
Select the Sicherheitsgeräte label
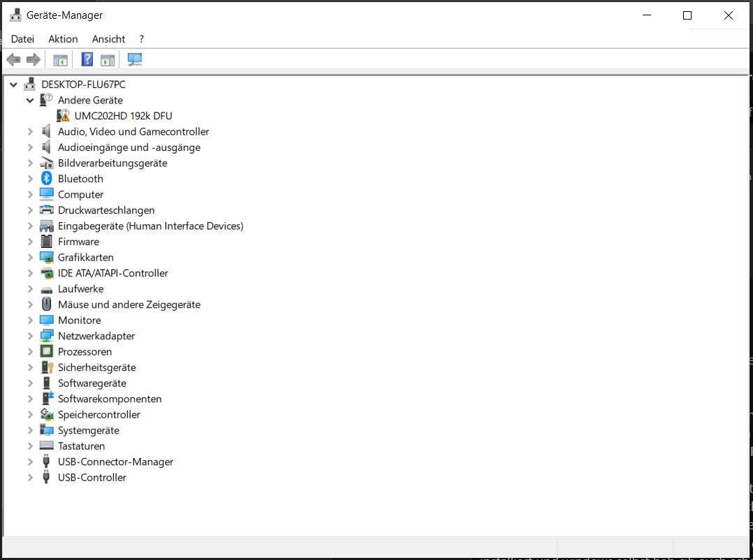click(x=97, y=367)
